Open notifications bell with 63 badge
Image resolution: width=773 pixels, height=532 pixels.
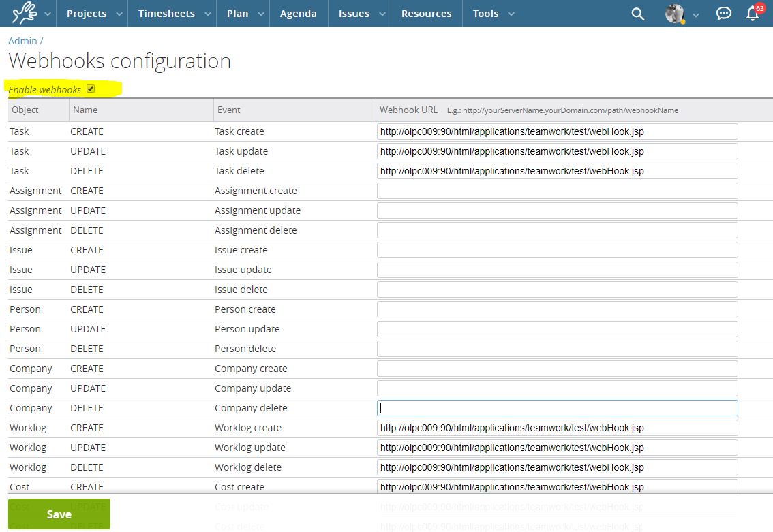pos(753,14)
